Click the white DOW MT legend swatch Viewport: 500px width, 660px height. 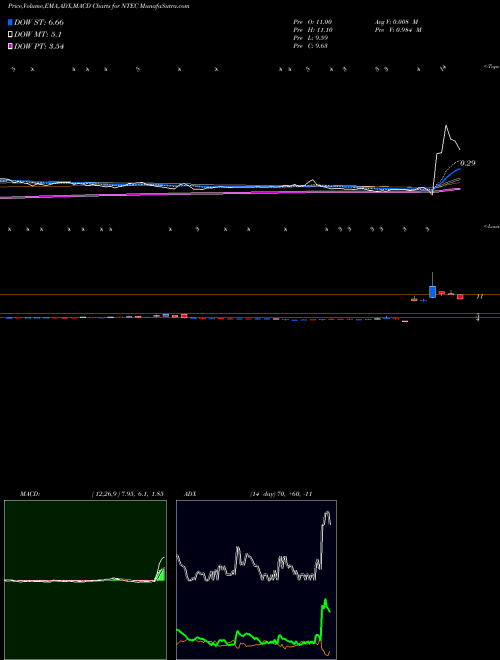[x=10, y=35]
